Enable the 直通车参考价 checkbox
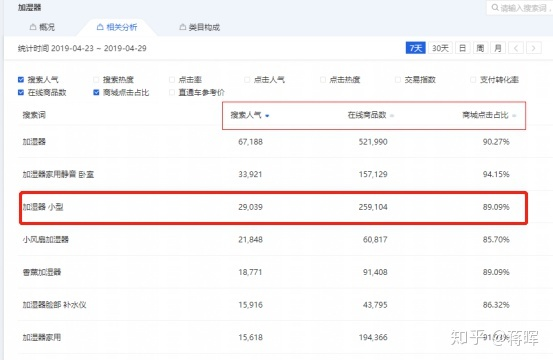Screen dimensions: 553x361 coord(172,92)
